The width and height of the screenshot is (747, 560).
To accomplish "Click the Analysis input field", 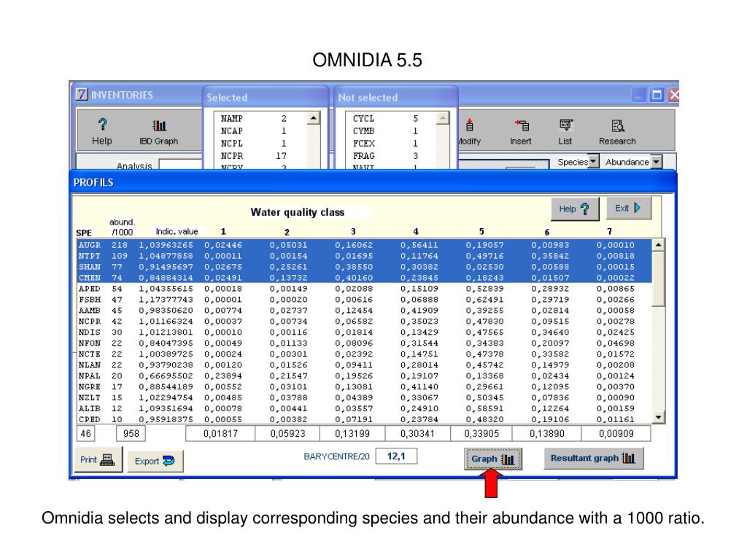I will point(181,165).
